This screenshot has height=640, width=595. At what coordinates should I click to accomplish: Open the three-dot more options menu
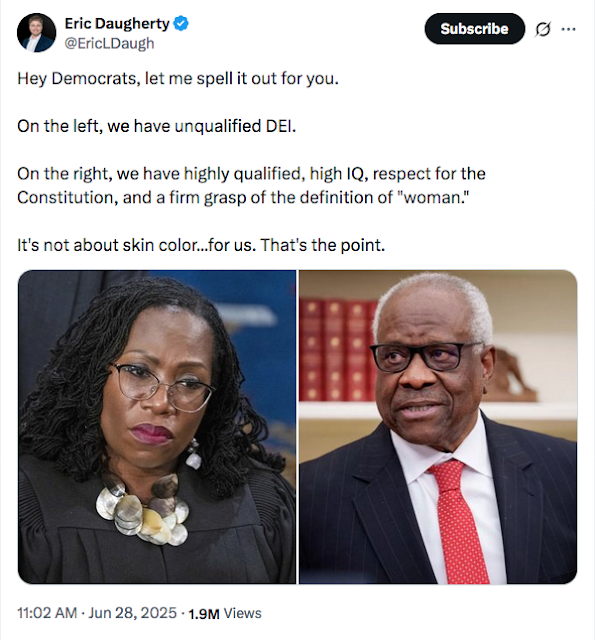pos(568,29)
